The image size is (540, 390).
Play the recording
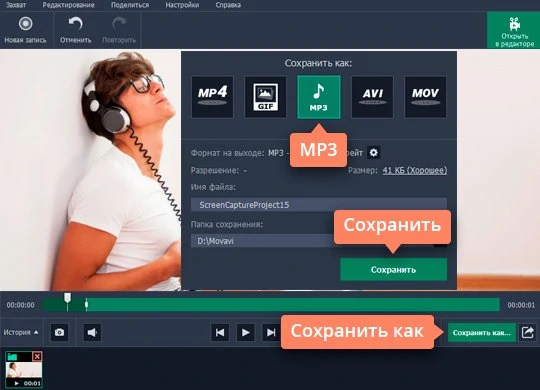(x=245, y=332)
